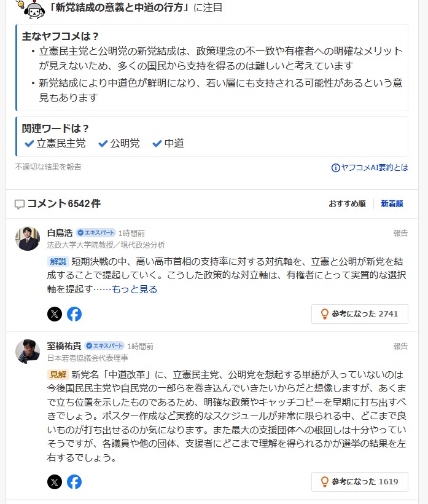Sort comments by 新着順
The height and width of the screenshot is (504, 428).
click(392, 204)
